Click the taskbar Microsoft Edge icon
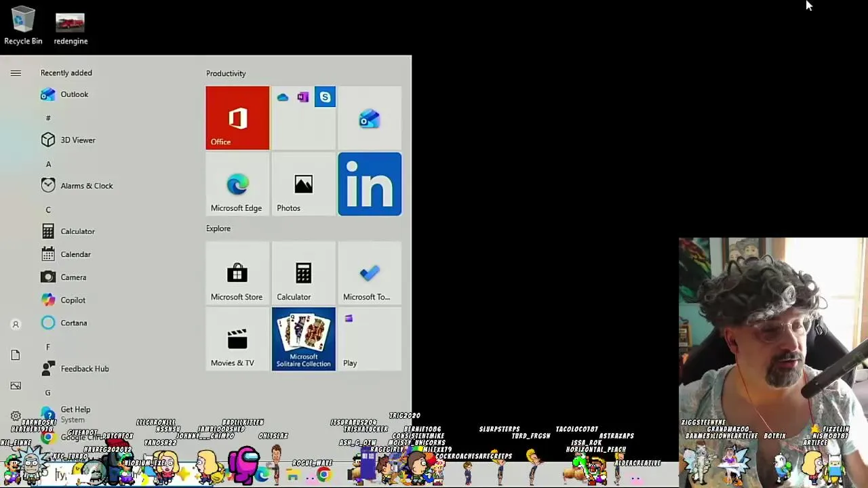 [x=262, y=475]
